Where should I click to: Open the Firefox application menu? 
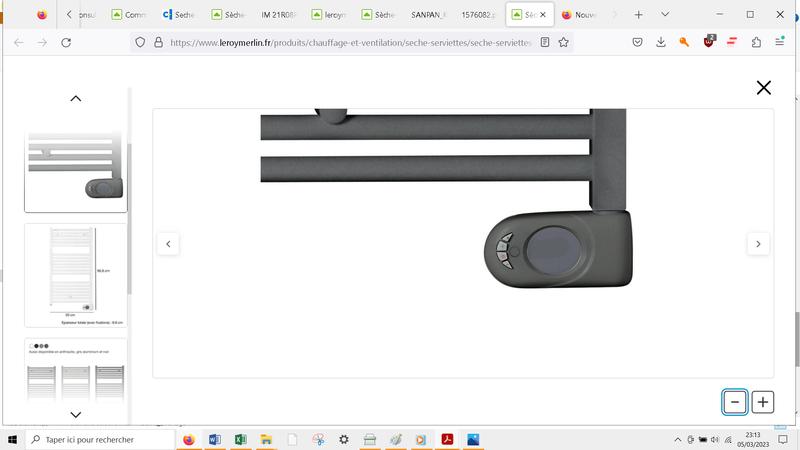tap(780, 42)
